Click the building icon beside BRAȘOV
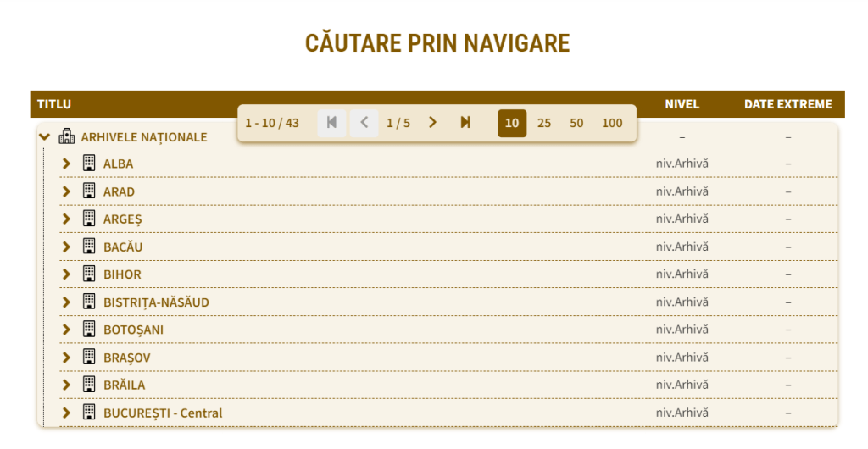The image size is (868, 449). pyautogui.click(x=88, y=357)
